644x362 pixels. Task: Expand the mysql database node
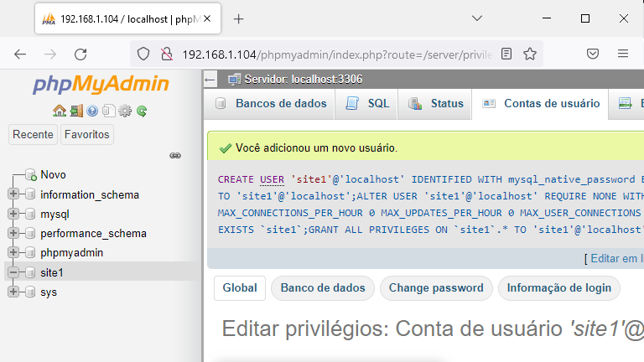(13, 214)
